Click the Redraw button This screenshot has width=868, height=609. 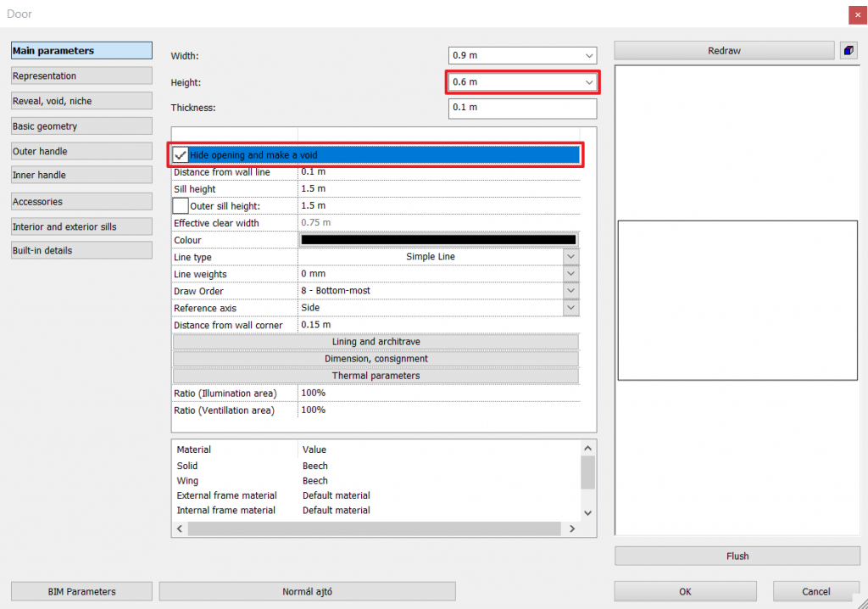tap(724, 51)
